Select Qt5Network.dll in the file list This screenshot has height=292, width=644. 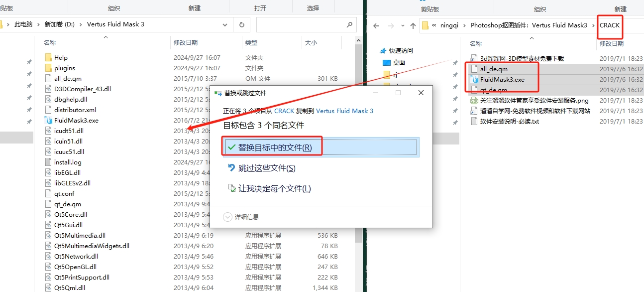pyautogui.click(x=76, y=256)
